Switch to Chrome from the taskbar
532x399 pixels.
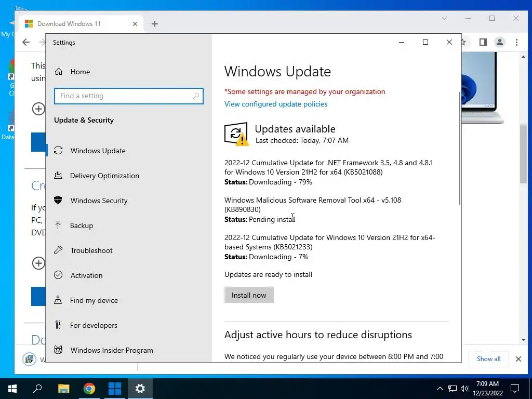point(89,389)
